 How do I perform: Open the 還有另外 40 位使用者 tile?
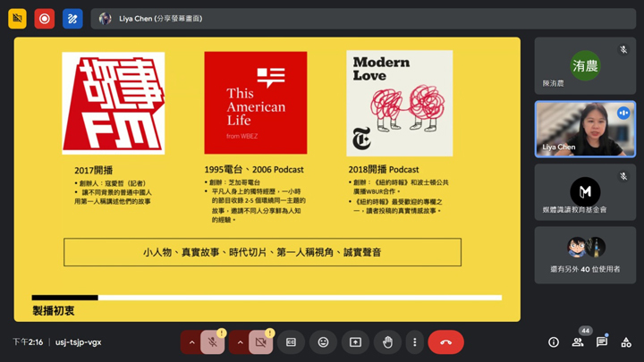tap(585, 256)
